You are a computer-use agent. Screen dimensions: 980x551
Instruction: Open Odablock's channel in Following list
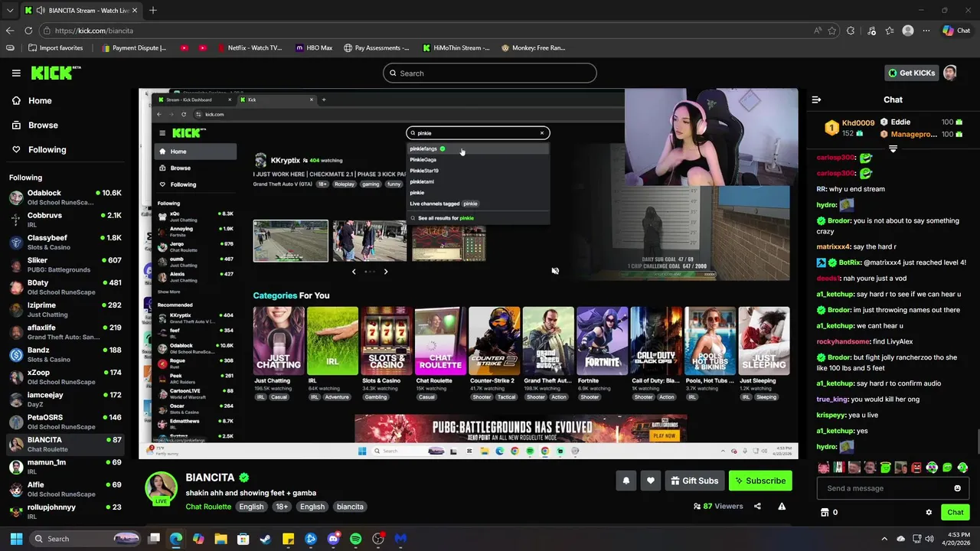click(65, 197)
